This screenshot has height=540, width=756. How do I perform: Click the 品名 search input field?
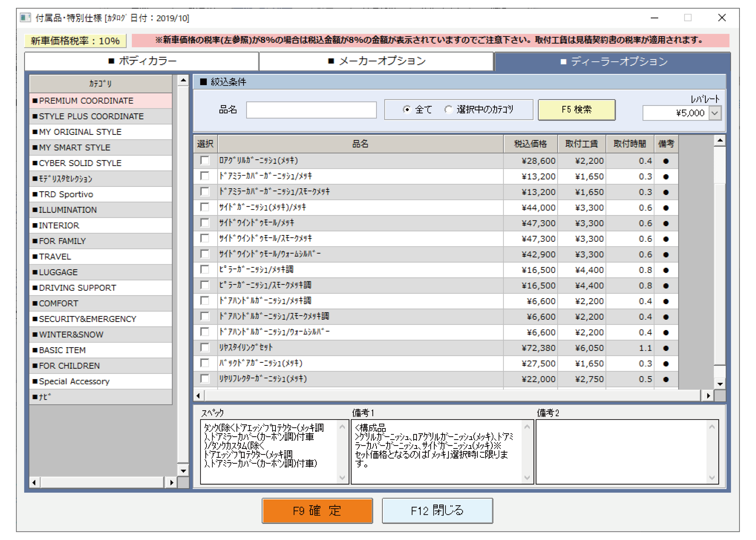pyautogui.click(x=311, y=110)
